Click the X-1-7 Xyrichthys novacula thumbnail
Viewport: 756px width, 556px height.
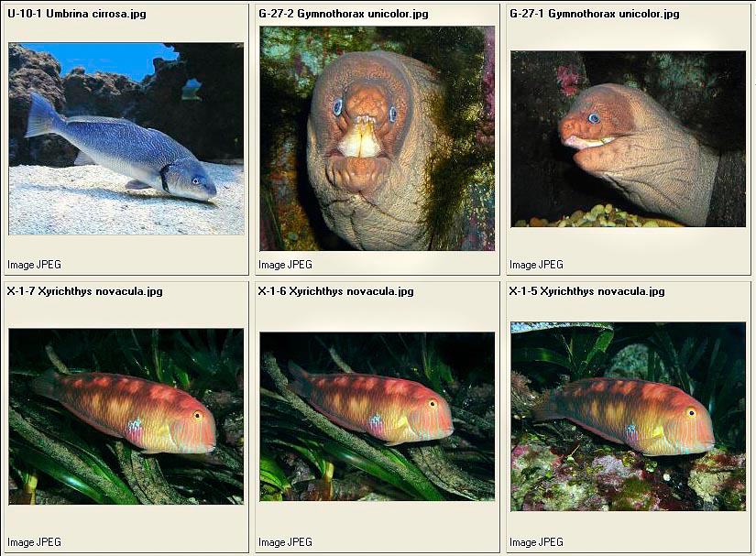(126, 417)
